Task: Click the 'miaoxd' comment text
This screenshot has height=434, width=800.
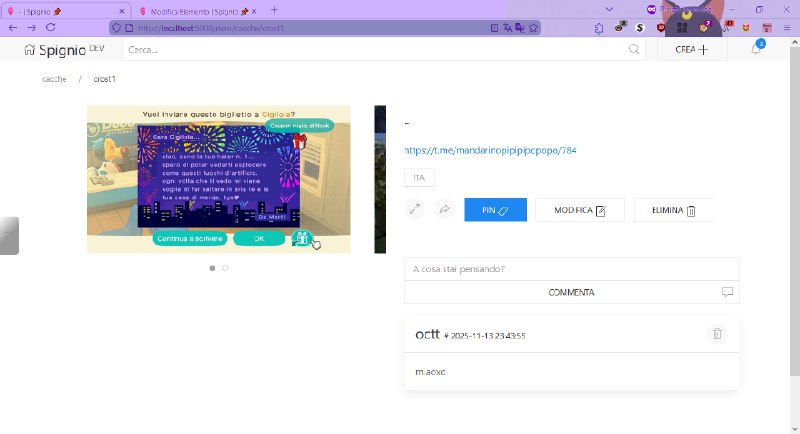Action: [x=430, y=372]
